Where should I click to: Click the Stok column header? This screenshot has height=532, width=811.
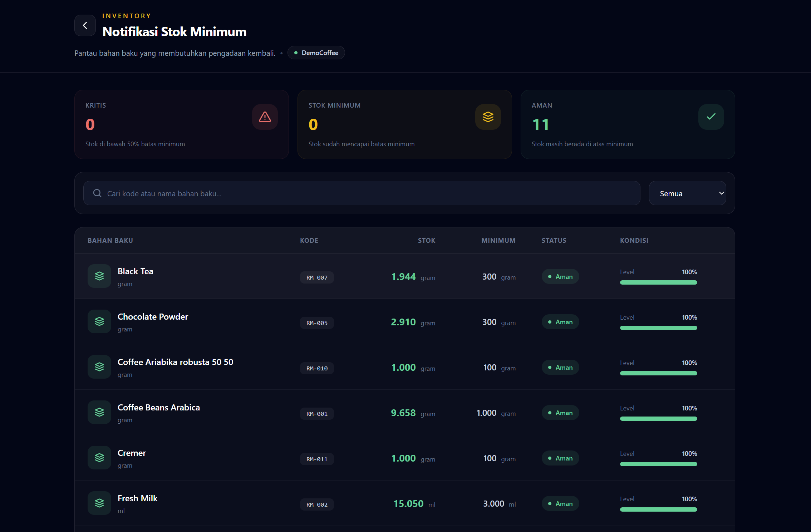click(x=427, y=241)
